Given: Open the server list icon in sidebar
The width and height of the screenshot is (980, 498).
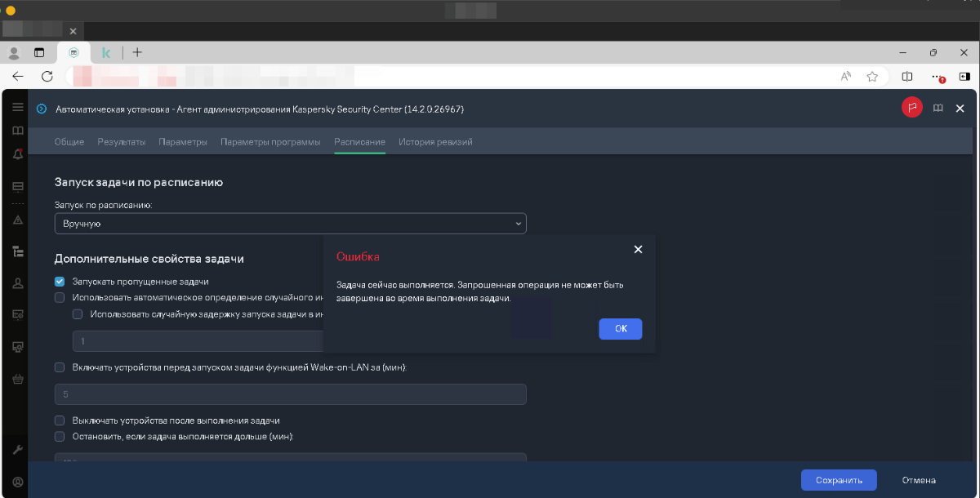Looking at the screenshot, I should click(17, 187).
